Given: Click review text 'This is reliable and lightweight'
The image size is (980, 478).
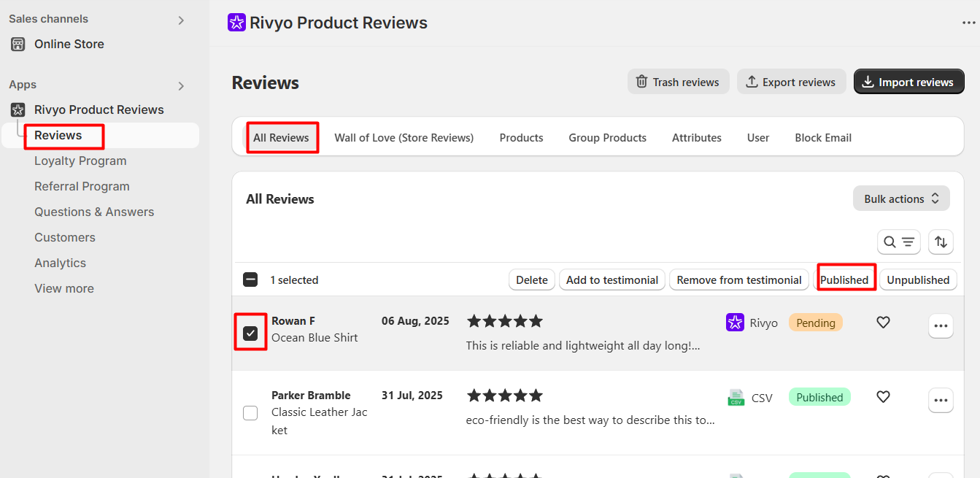Looking at the screenshot, I should point(583,346).
